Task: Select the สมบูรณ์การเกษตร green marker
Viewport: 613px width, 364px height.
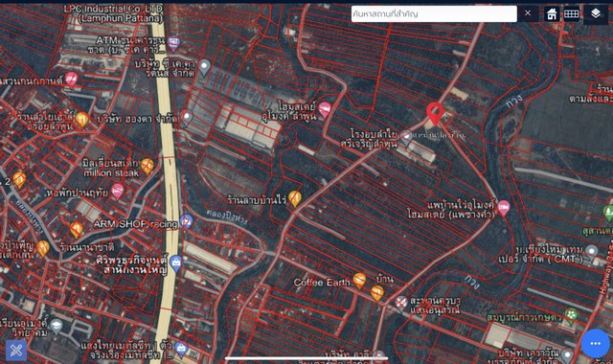Action: (571, 316)
